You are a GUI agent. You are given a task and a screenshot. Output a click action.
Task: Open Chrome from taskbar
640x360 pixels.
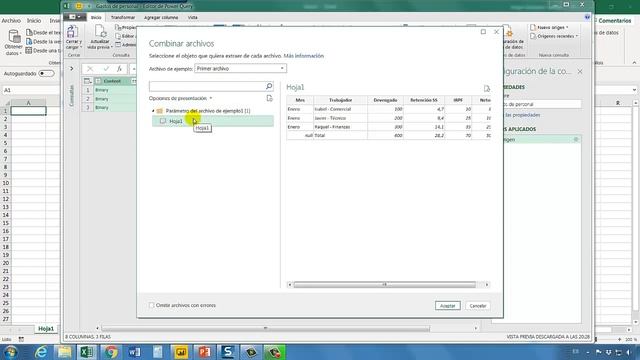(110, 352)
